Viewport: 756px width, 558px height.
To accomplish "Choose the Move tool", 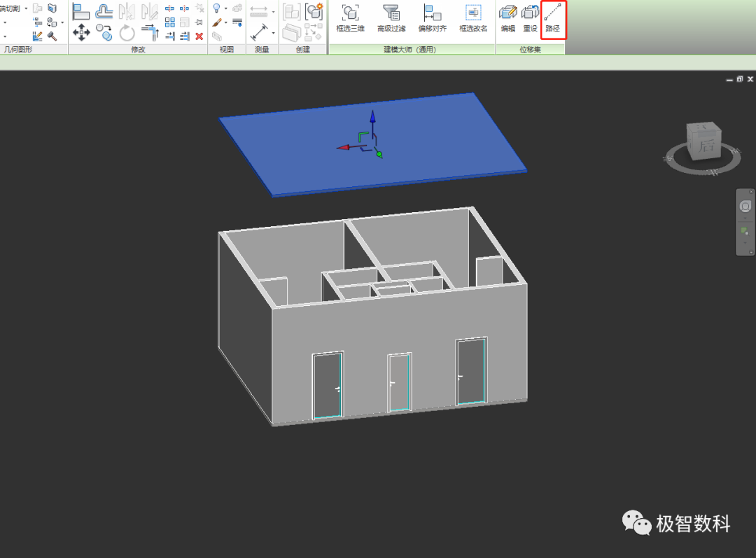I will tap(81, 33).
